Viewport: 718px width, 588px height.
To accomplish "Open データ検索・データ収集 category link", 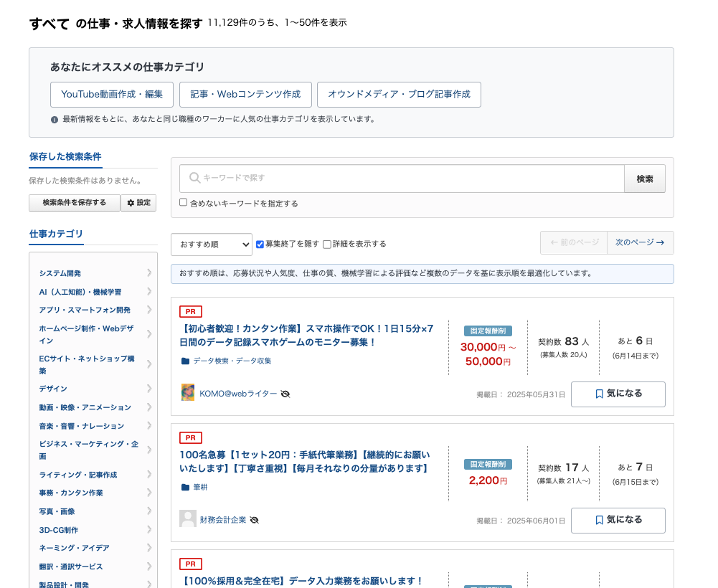I will pyautogui.click(x=232, y=361).
